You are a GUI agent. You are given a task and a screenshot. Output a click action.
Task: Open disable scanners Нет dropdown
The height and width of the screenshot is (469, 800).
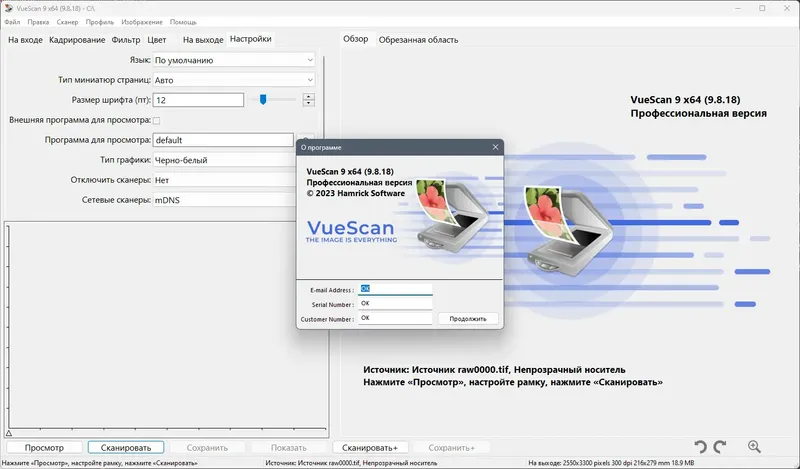[x=224, y=180]
